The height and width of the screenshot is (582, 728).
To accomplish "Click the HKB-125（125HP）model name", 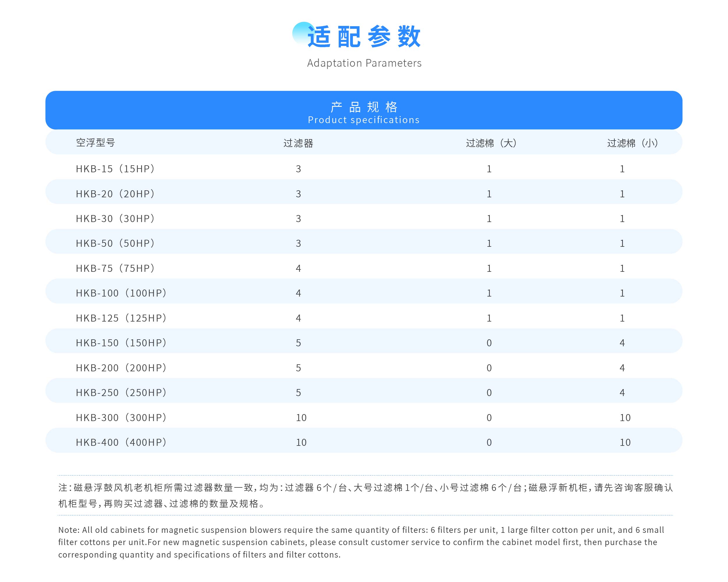I will [x=121, y=318].
